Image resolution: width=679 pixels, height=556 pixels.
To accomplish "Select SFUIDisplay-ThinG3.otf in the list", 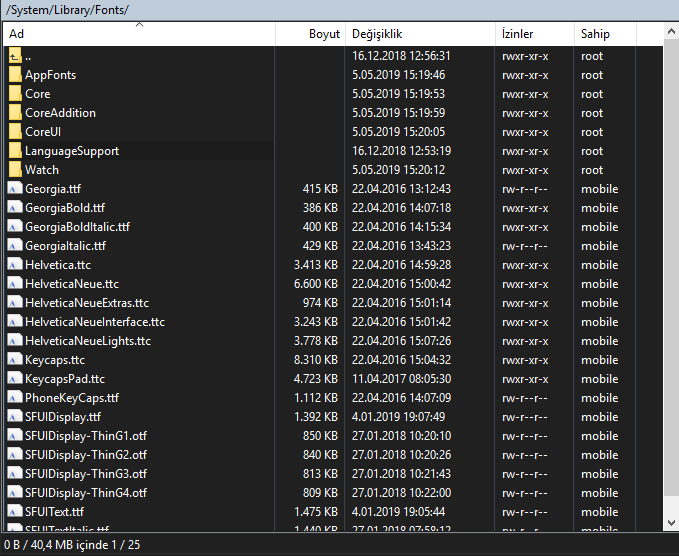I will click(86, 474).
